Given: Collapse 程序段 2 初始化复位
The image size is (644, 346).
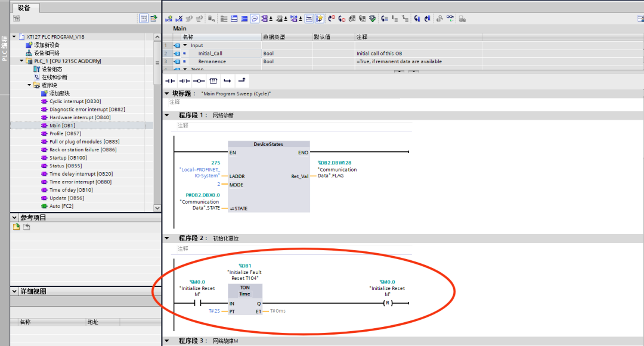Looking at the screenshot, I should click(x=167, y=238).
